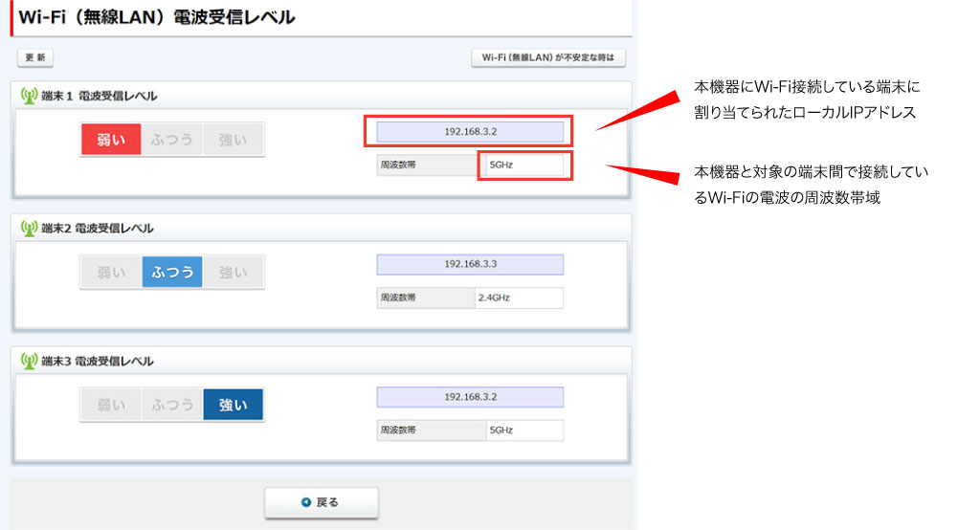980x530 pixels.
Task: Click the 端末2 電波受信レベル heading
Action: (98, 229)
